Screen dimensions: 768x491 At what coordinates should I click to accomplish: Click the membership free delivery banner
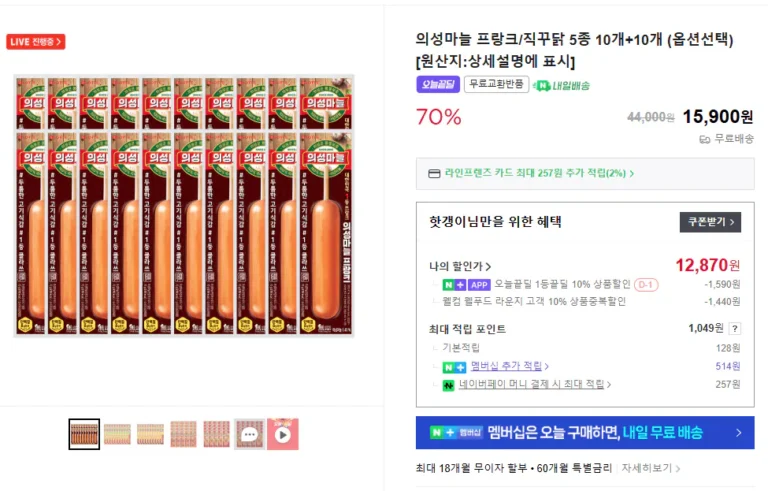point(585,433)
